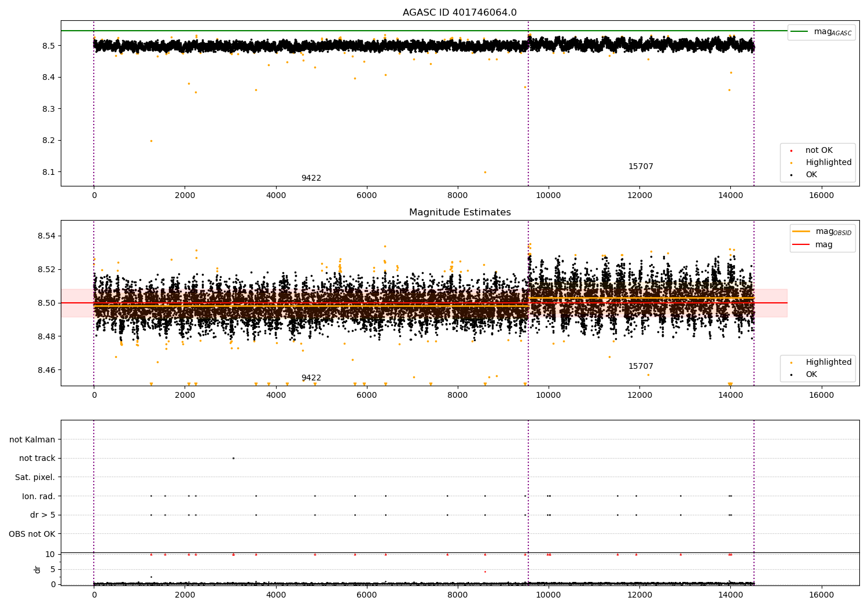Image resolution: width=868 pixels, height=608 pixels.
Task: Click the 8.52 y-axis tick label
Action: point(46,270)
